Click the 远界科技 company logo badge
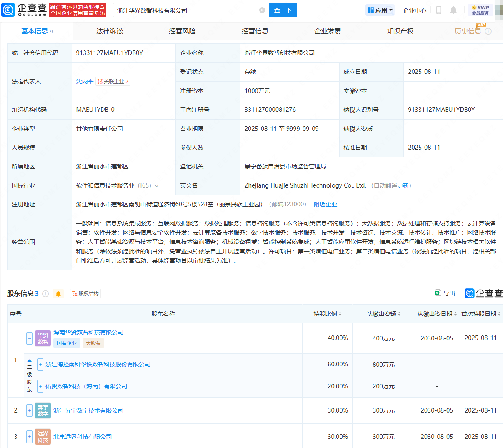 tap(43, 437)
